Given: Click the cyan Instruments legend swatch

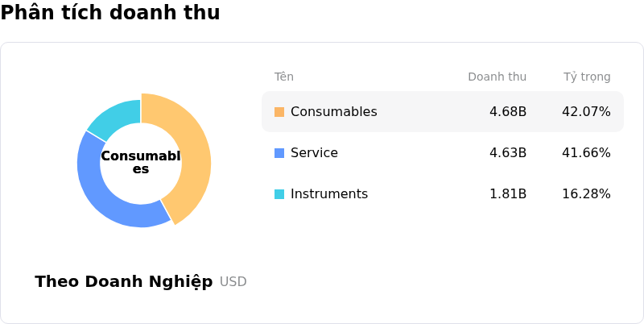Looking at the screenshot, I should [279, 194].
